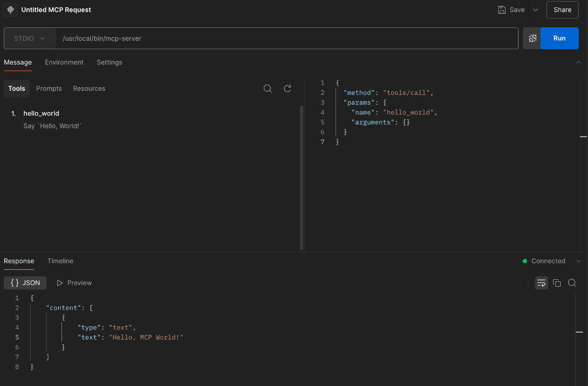
Task: Open the Save options dropdown arrow
Action: (x=535, y=10)
